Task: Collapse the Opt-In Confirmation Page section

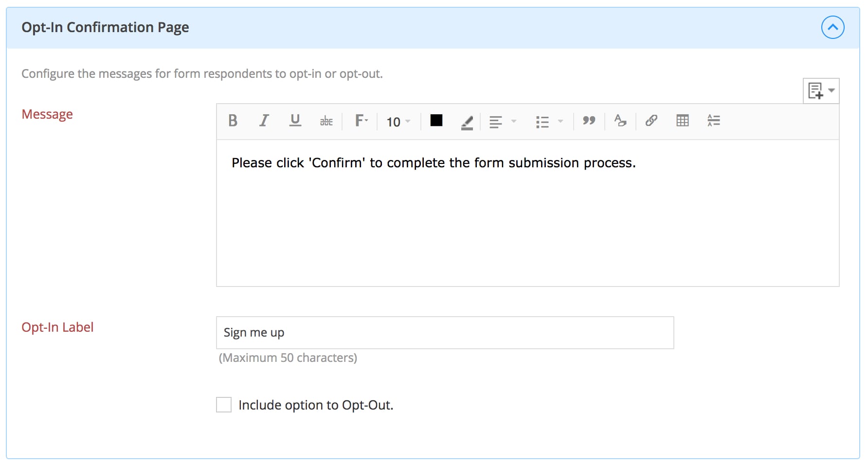Action: pos(832,27)
